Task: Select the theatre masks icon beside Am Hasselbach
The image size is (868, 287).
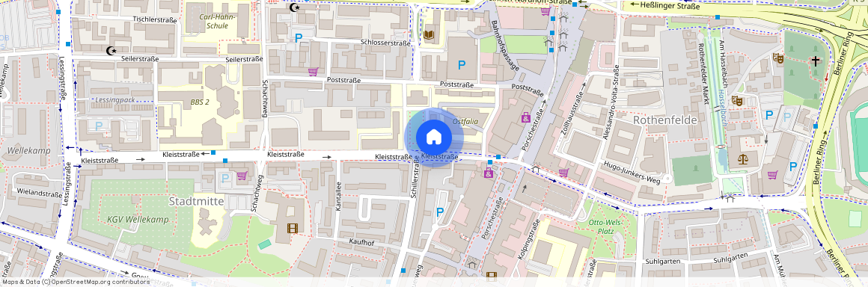Action: click(x=736, y=101)
